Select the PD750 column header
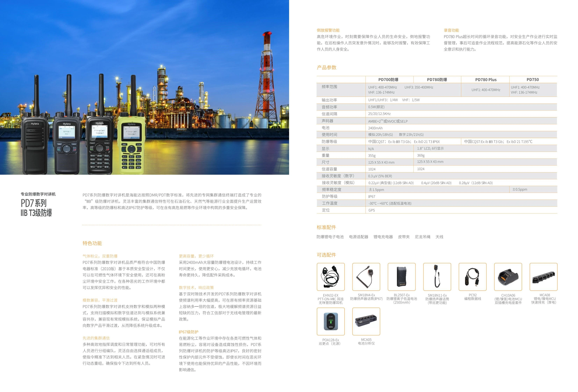 (533, 79)
